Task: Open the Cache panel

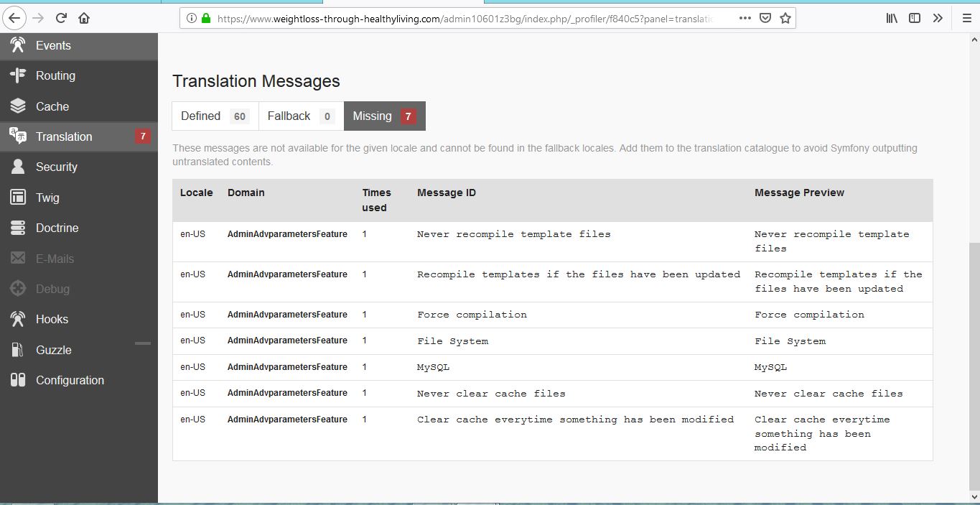Action: tap(51, 106)
